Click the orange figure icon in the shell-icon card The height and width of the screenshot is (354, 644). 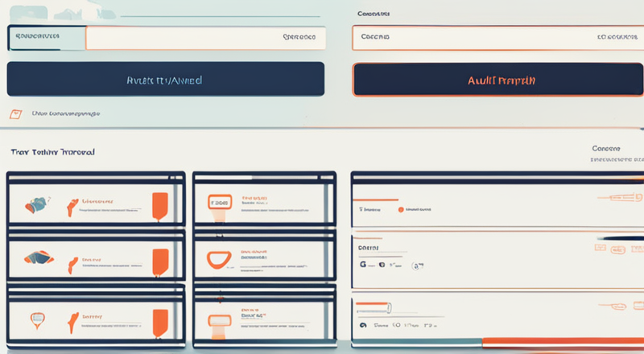pyautogui.click(x=72, y=265)
